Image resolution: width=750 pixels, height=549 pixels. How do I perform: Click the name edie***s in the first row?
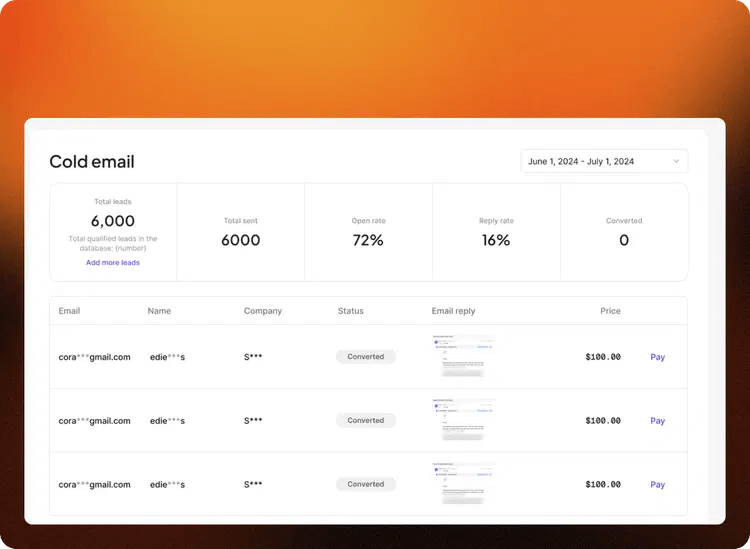click(x=167, y=357)
